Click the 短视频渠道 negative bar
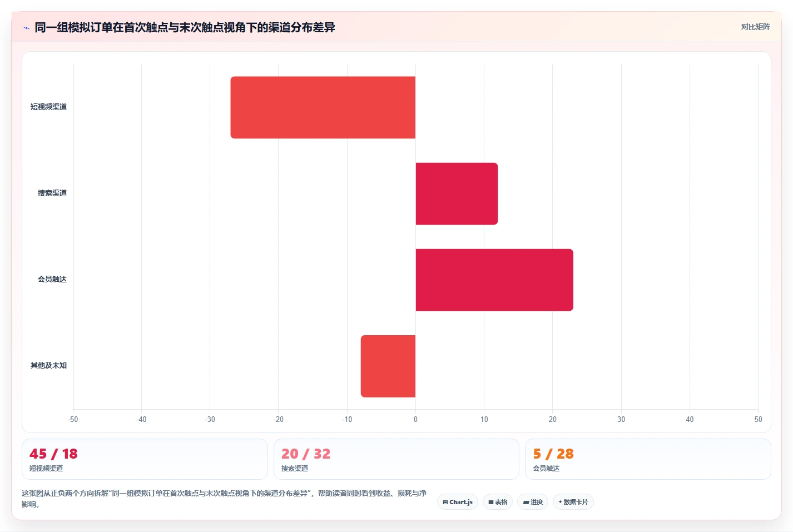The width and height of the screenshot is (793, 532). 323,107
